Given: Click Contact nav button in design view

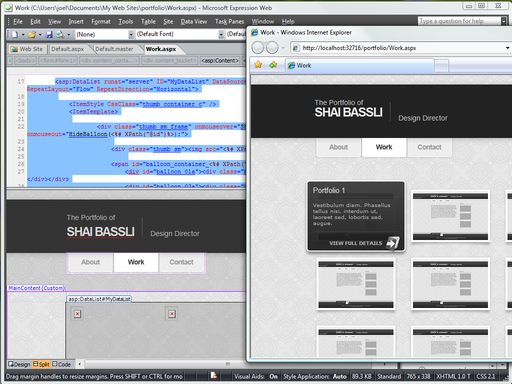Looking at the screenshot, I should coord(181,262).
